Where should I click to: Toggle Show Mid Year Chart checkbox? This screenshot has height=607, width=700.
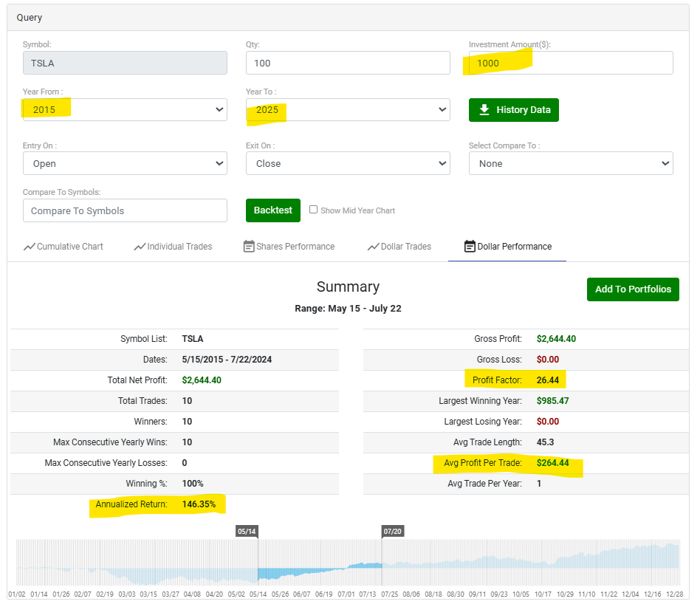coord(313,210)
